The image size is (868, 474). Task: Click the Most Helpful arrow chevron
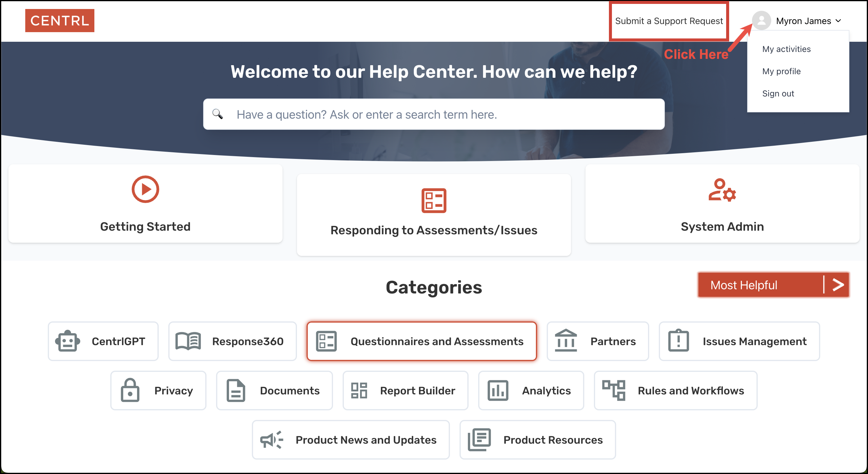[838, 285]
